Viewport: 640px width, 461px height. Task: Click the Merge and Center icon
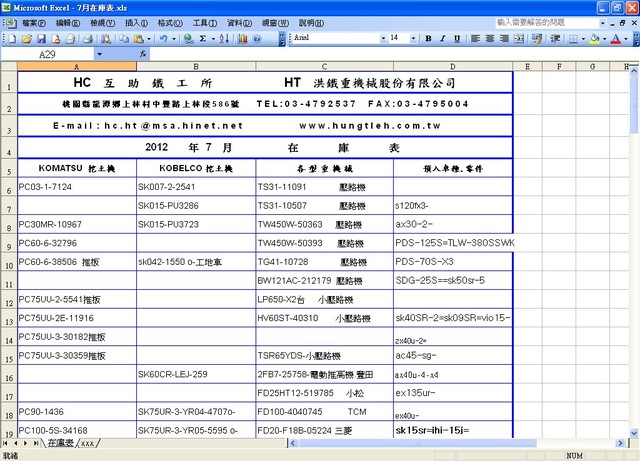point(519,38)
